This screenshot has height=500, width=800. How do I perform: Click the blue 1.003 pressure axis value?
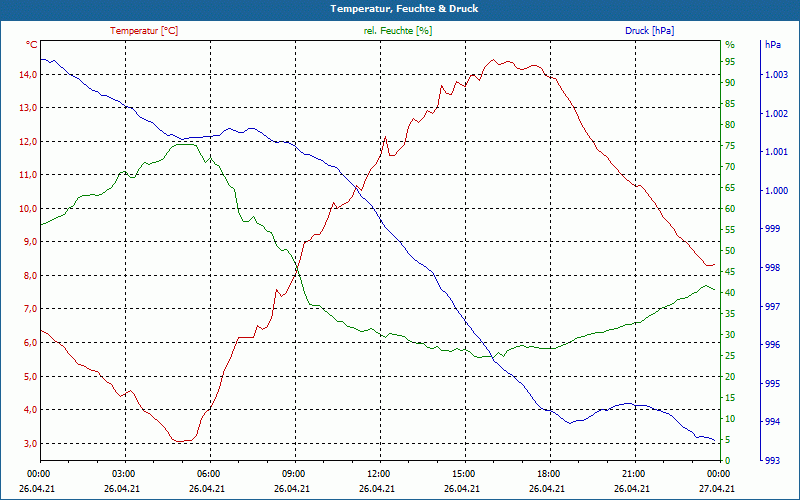click(777, 75)
